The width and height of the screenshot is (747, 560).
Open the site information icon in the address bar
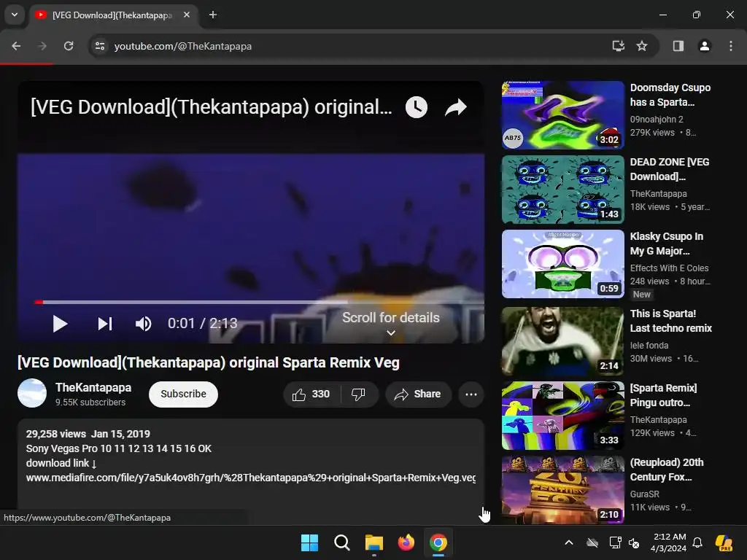(99, 46)
